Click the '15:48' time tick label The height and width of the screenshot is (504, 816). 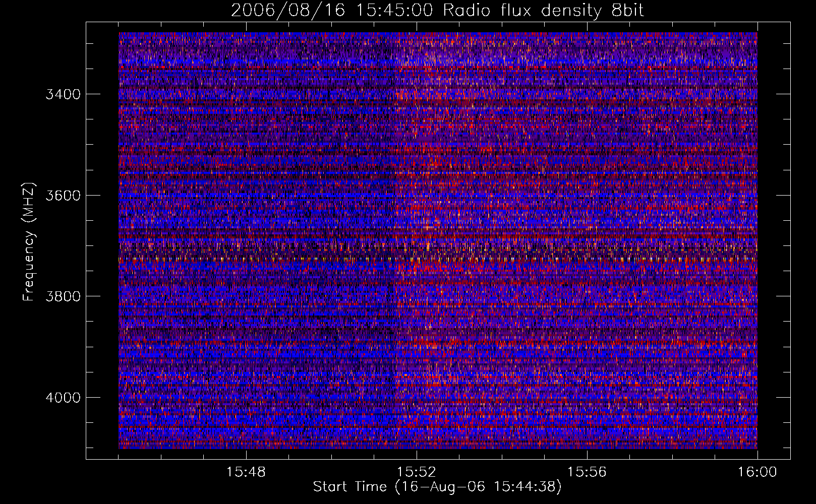tap(246, 472)
